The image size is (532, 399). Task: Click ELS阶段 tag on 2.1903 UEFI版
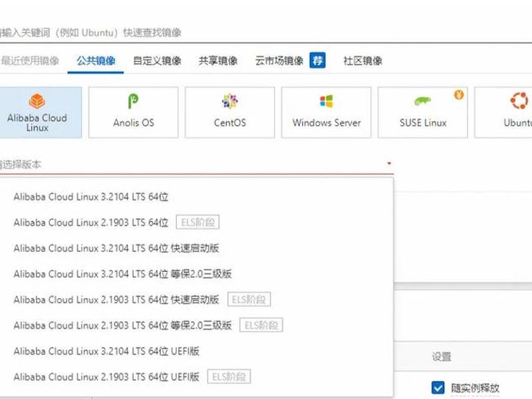229,376
